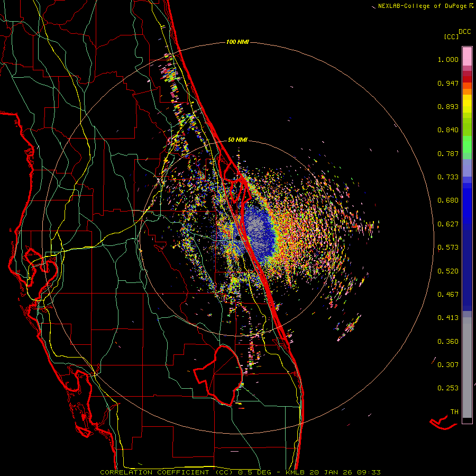This screenshot has height=476, width=476.
Task: Pick the red segment of the color scale
Action: tap(467, 79)
